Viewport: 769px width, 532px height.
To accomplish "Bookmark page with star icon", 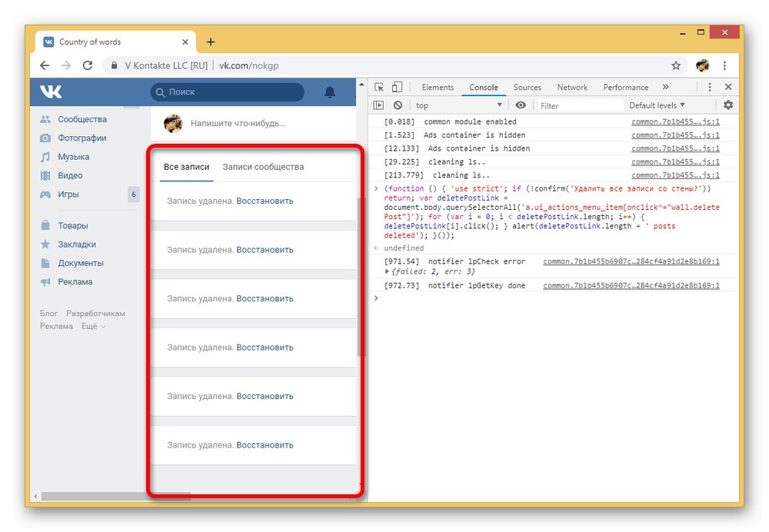I will pyautogui.click(x=676, y=65).
